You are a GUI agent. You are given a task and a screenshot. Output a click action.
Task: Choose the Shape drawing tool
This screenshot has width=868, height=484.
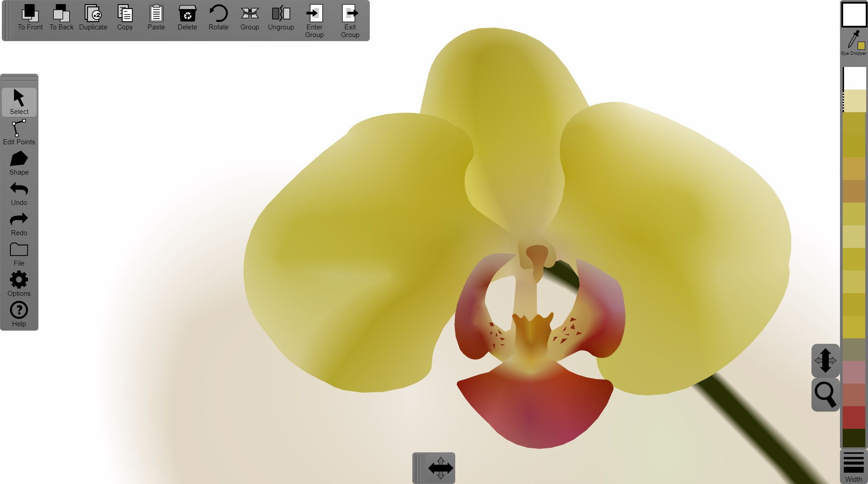tap(19, 163)
